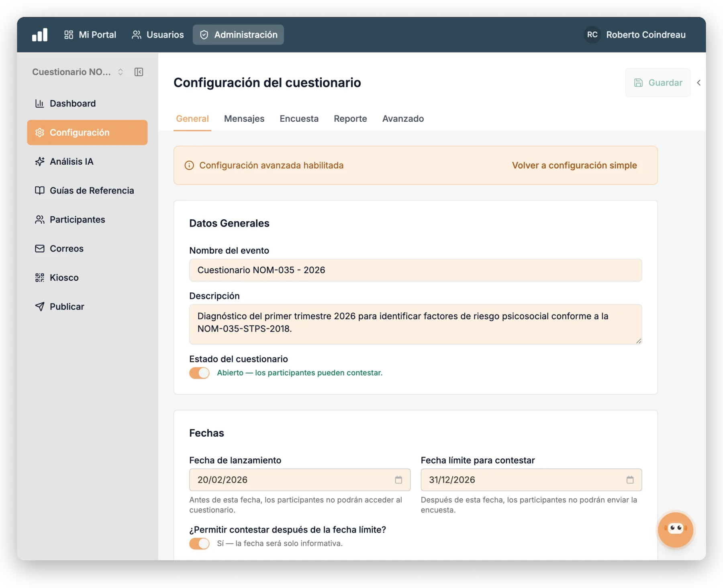
Task: Switch to the Avanzado tab
Action: point(403,119)
